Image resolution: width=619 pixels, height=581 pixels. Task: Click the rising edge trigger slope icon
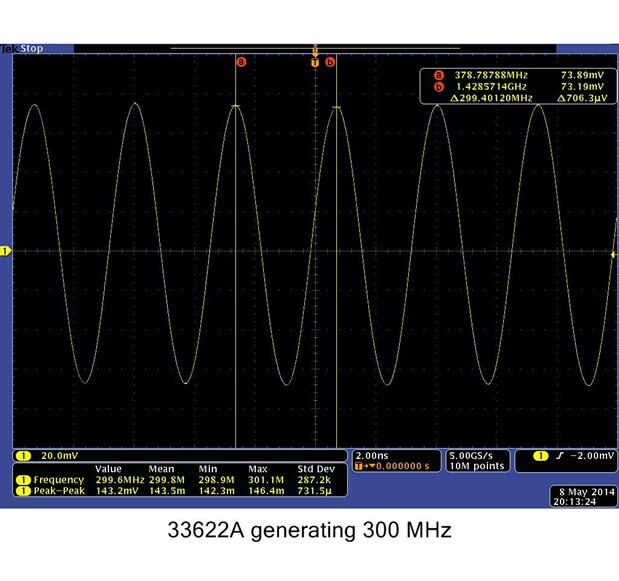tap(559, 456)
